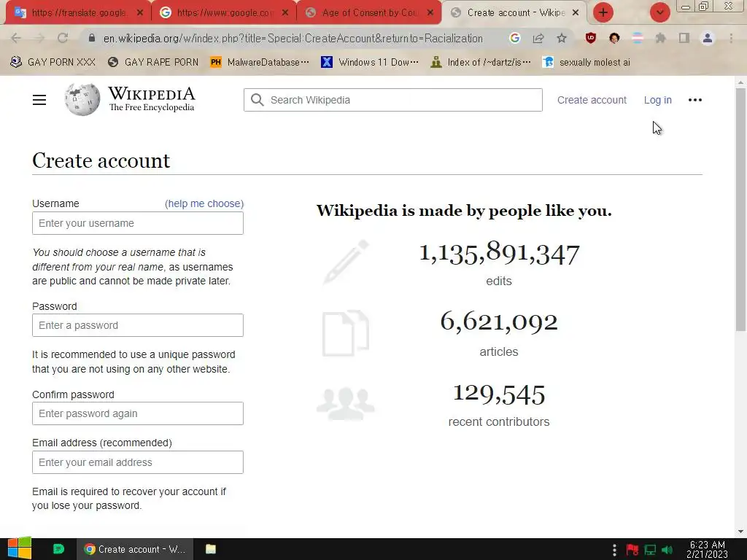Image resolution: width=747 pixels, height=560 pixels.
Task: Click the 129,545 recent contributors figure
Action: (499, 394)
